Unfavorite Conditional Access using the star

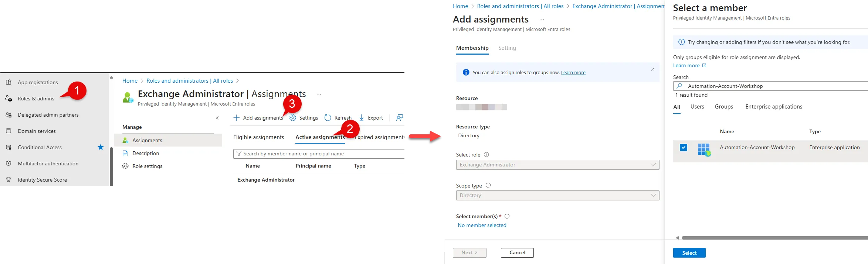[101, 147]
